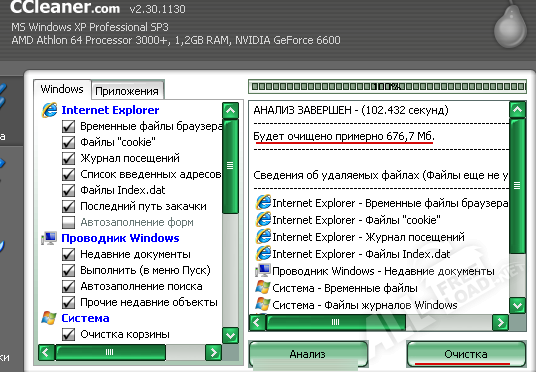The image size is (536, 372).
Task: Click IE icon beside 'Временные файлы браузера' result
Action: coord(263,202)
